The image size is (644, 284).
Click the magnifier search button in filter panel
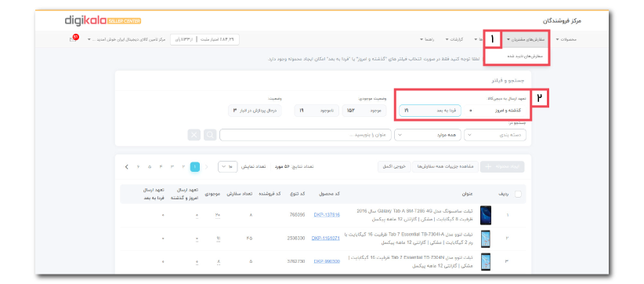(x=210, y=135)
